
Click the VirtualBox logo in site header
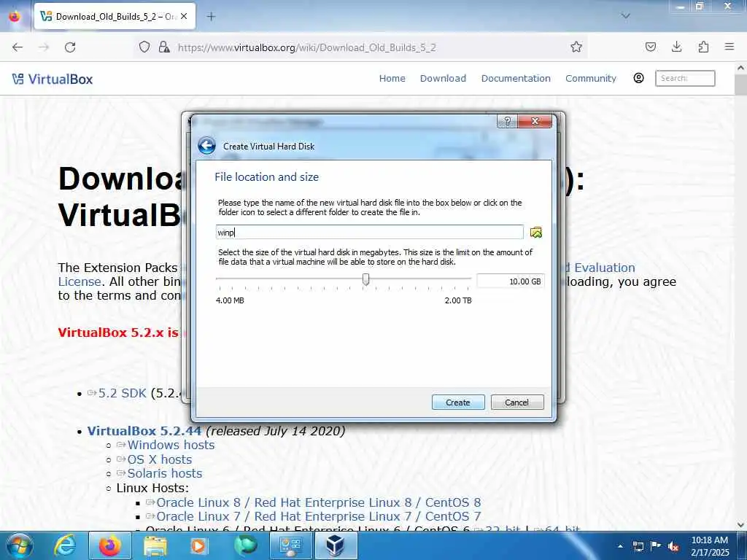tap(53, 79)
